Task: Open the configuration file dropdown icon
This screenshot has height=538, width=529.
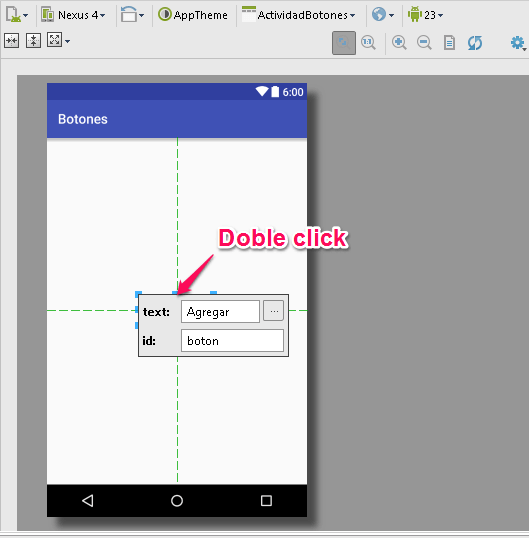Action: (17, 15)
